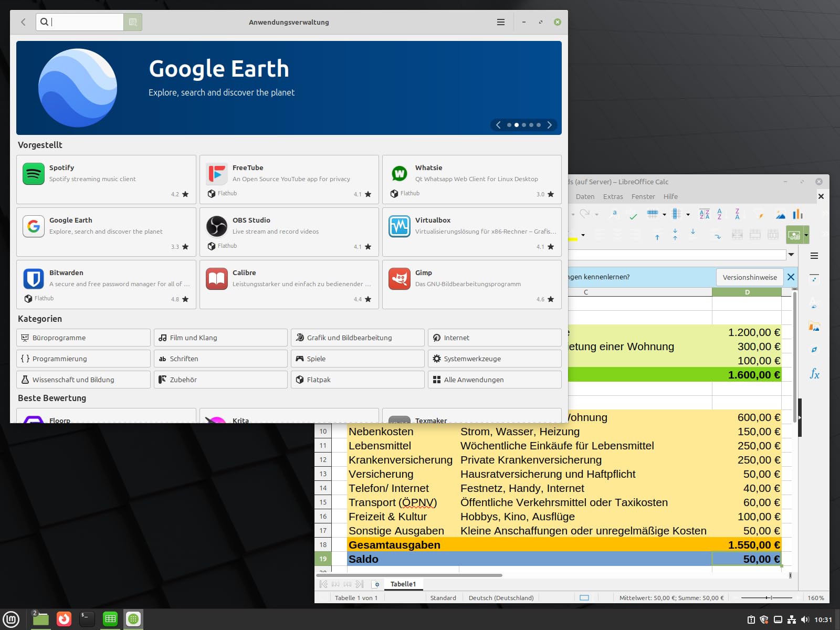Go back in Anwendungsverwaltung
Image resolution: width=840 pixels, height=630 pixels.
pos(23,22)
